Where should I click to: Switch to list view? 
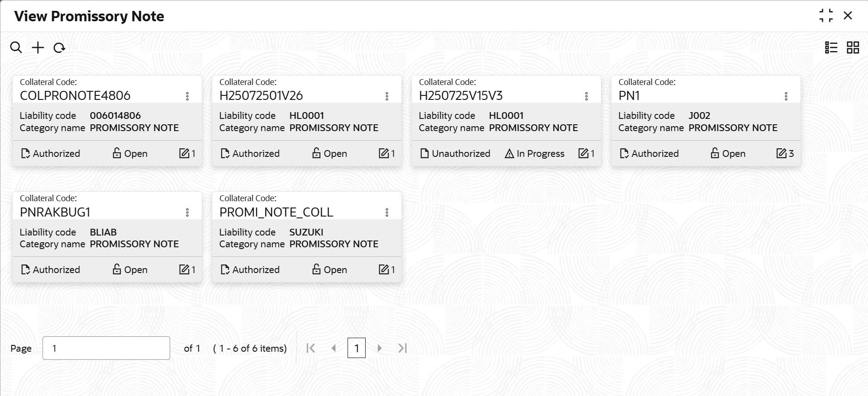[x=831, y=47]
